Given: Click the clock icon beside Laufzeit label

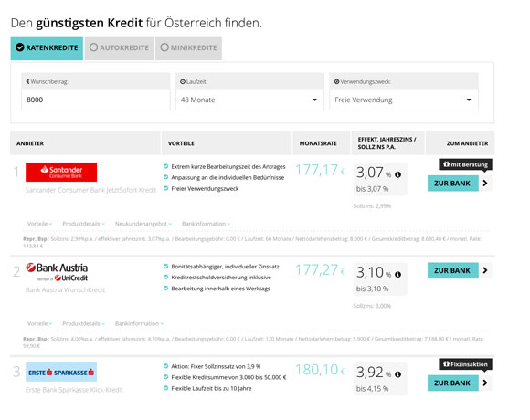Looking at the screenshot, I should [183, 81].
